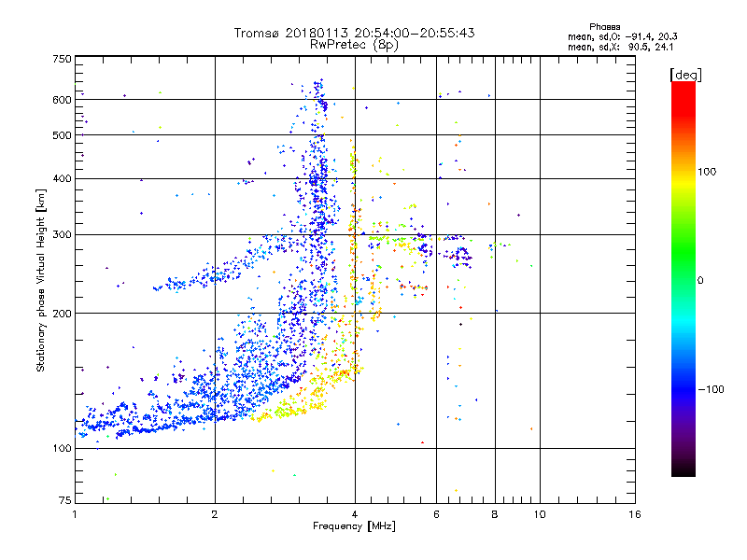Viewport: 747px width, 560px height.
Task: Click the y-axis '100' tick label
Action: [x=62, y=449]
